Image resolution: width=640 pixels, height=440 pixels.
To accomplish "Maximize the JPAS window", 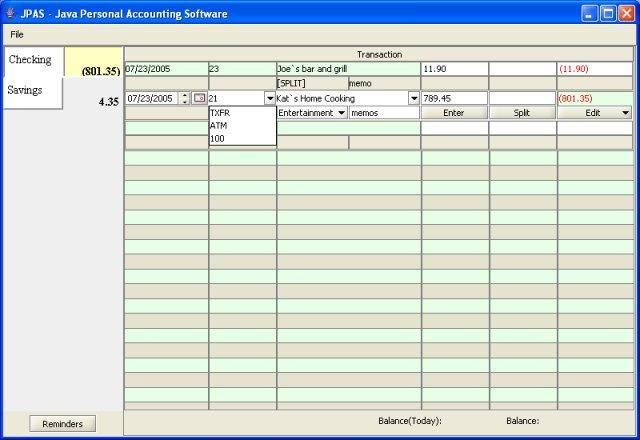I will [x=608, y=13].
